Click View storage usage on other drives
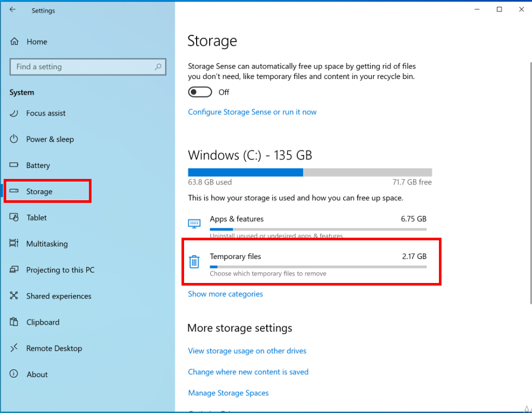The width and height of the screenshot is (532, 413). click(247, 351)
